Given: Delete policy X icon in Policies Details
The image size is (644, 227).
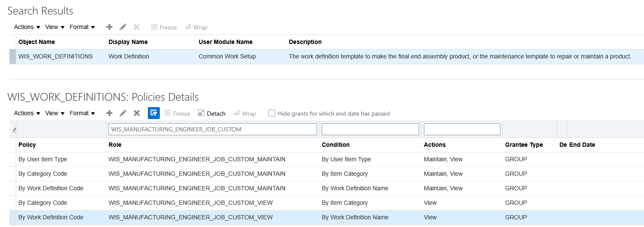Looking at the screenshot, I should click(x=137, y=113).
